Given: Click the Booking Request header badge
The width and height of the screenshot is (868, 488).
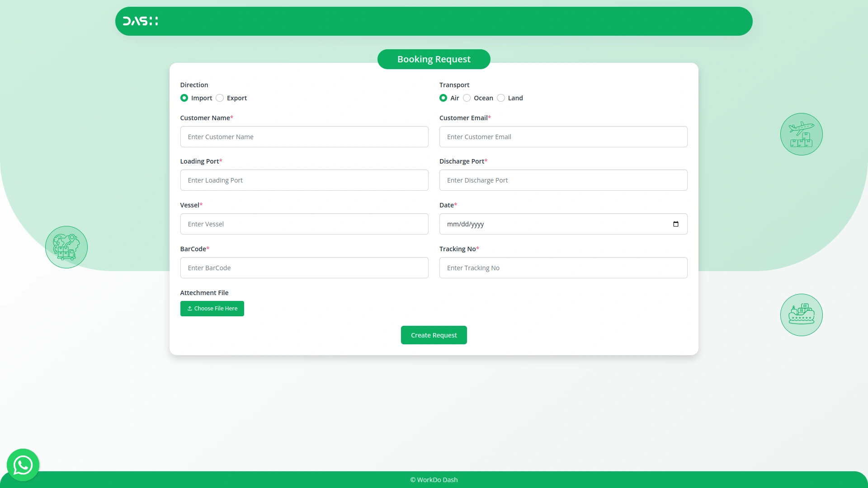Looking at the screenshot, I should (434, 59).
